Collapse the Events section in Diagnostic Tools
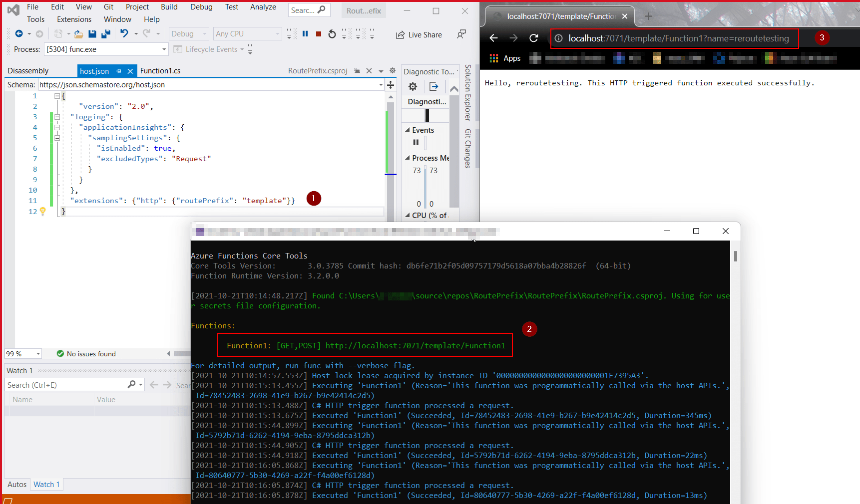860x504 pixels. pos(407,130)
